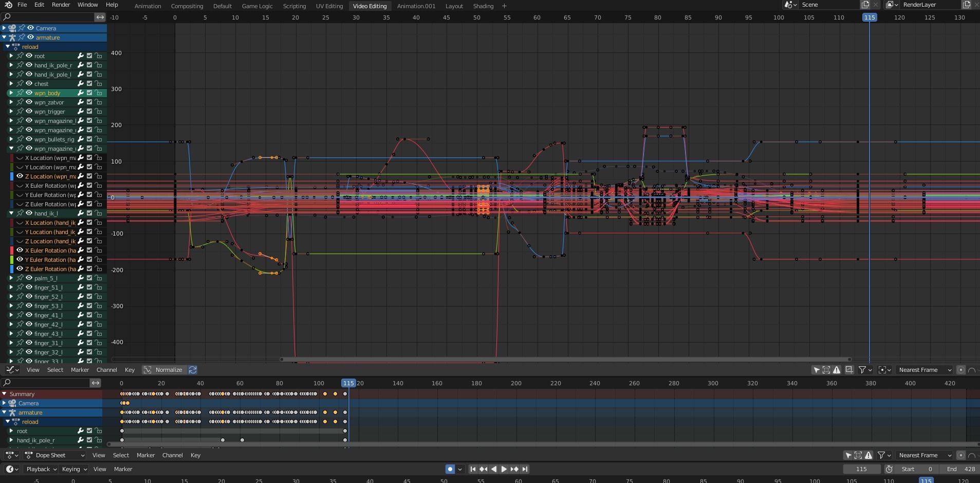This screenshot has height=483, width=980.
Task: Switch to the UV Editing workspace tab
Action: tap(329, 6)
